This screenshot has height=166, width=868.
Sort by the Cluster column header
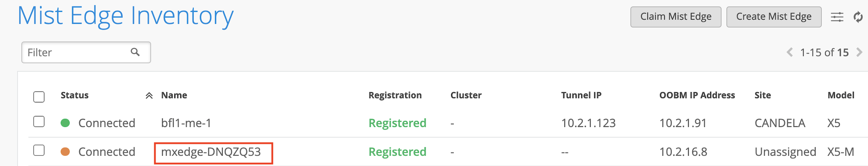pos(466,95)
